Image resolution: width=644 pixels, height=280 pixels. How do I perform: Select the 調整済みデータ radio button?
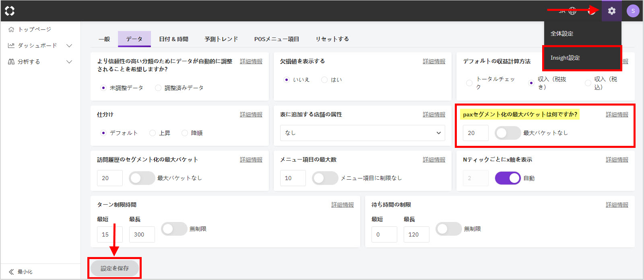pyautogui.click(x=158, y=88)
